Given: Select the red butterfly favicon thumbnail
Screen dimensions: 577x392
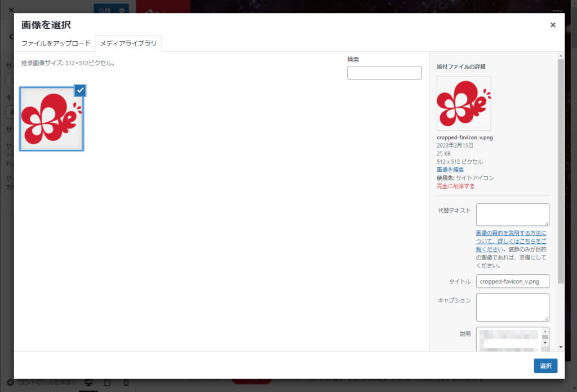Looking at the screenshot, I should coord(51,119).
